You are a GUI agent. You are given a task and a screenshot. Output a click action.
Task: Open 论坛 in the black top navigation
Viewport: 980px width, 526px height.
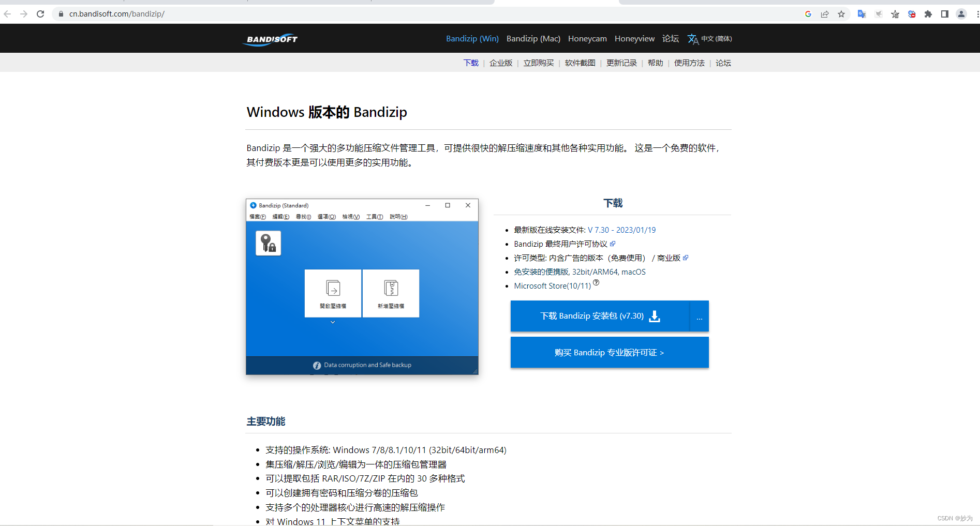point(671,39)
